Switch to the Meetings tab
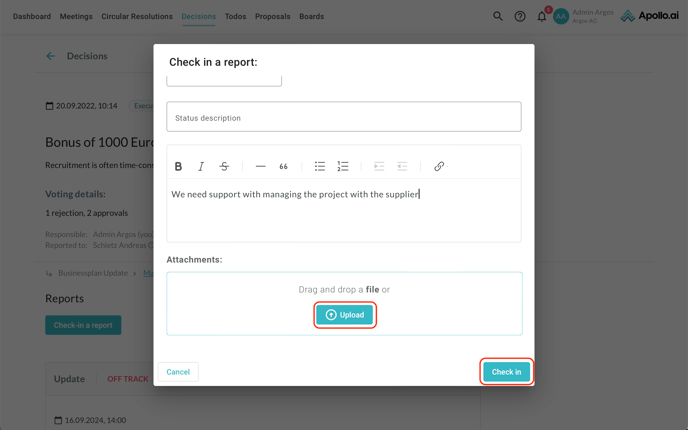This screenshot has width=688, height=430. (76, 16)
